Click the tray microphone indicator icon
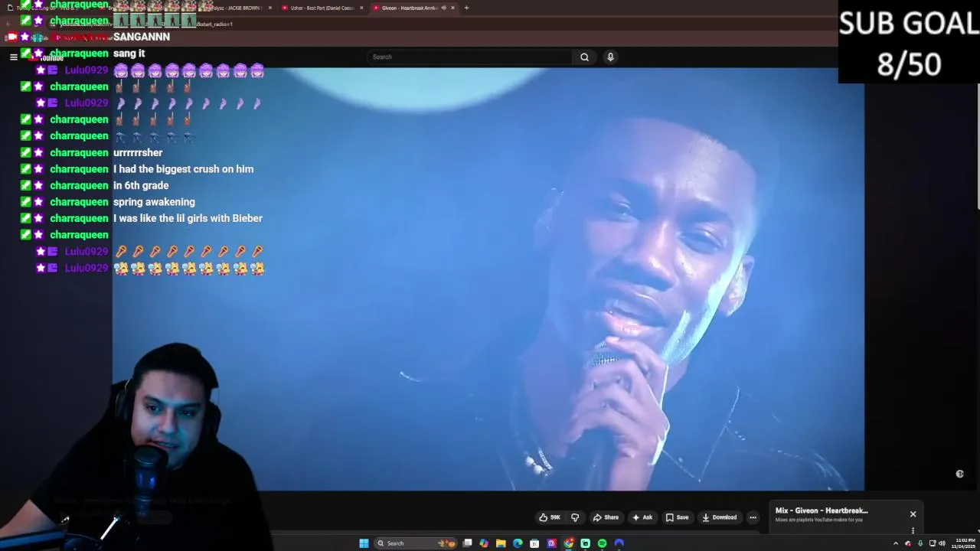 pos(920,543)
